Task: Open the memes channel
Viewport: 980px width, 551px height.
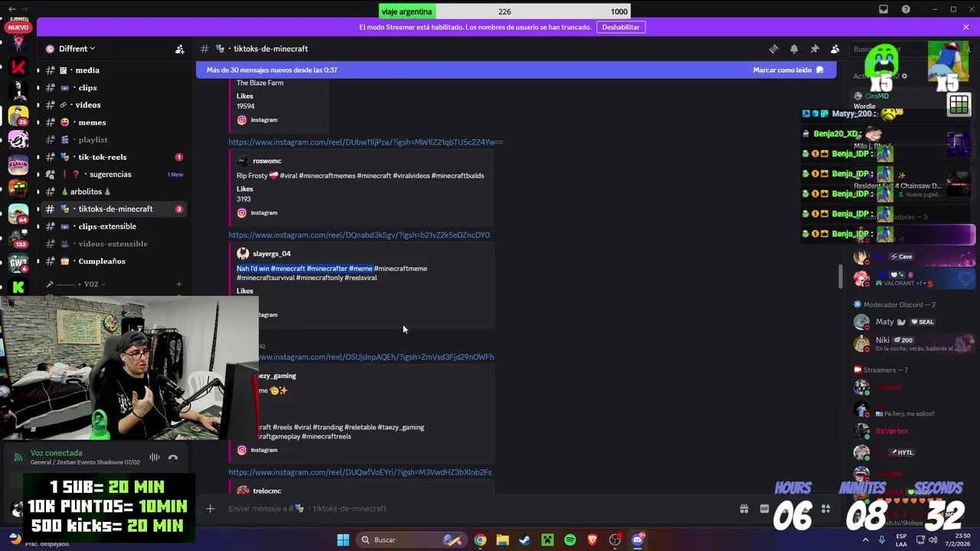Action: [114, 122]
